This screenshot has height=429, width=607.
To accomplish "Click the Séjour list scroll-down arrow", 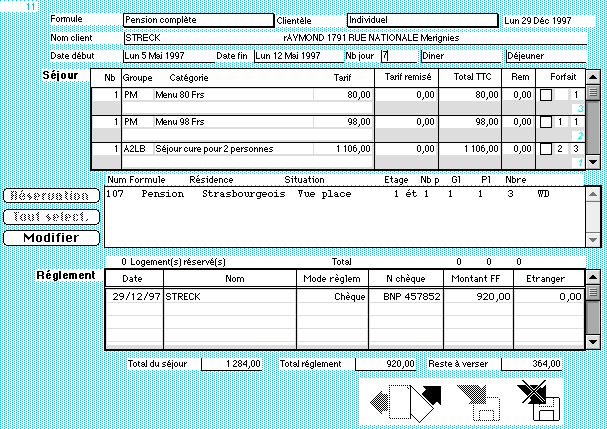I will coord(593,162).
